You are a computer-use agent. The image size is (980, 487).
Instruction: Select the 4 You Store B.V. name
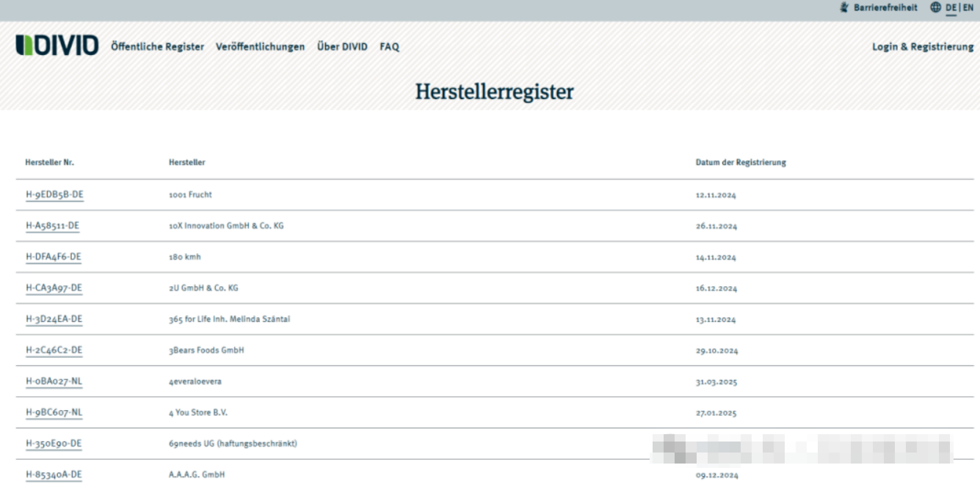[x=198, y=413]
